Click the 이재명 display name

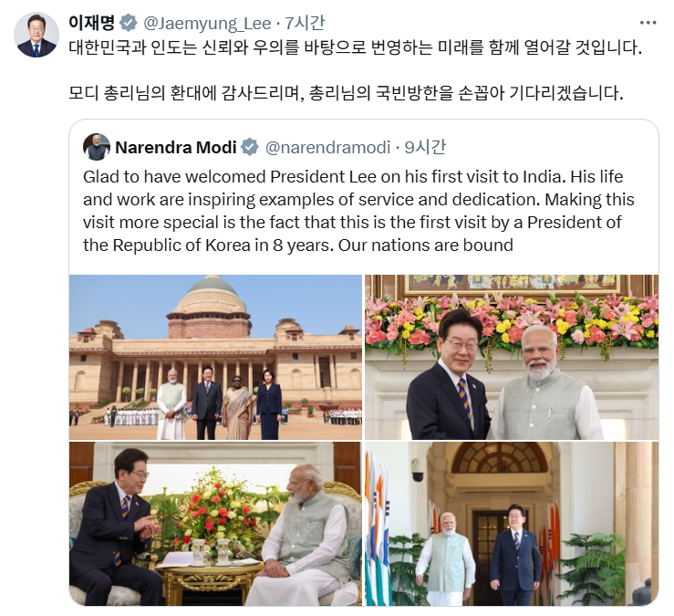(x=91, y=23)
